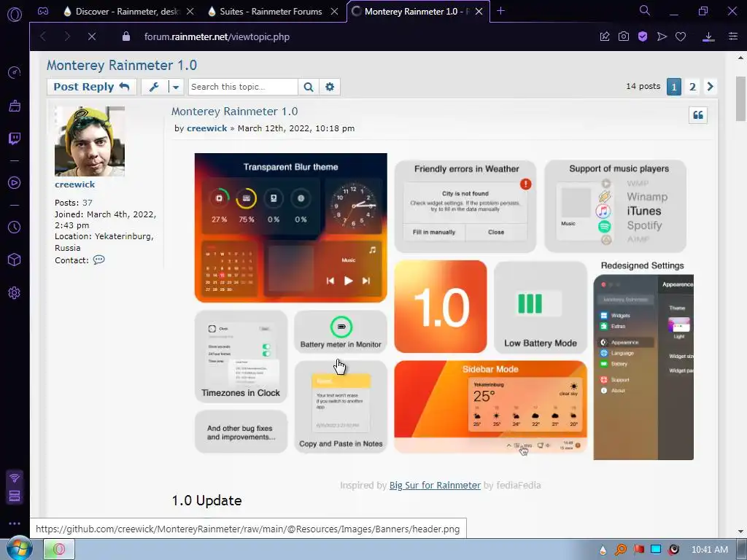Click the snapshot camera icon
This screenshot has height=560, width=747.
(624, 36)
